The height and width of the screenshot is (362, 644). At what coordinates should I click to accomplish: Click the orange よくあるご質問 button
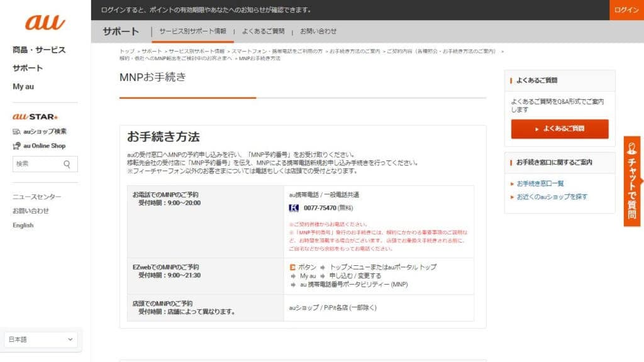click(559, 129)
